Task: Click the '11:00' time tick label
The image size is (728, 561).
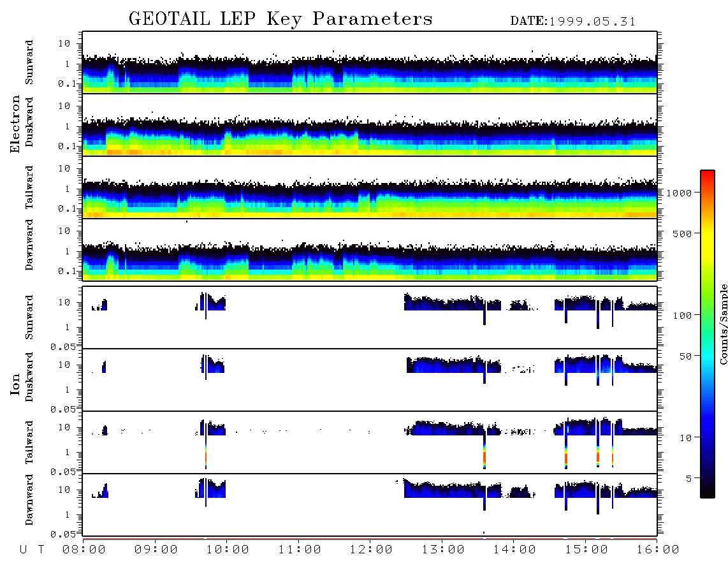Action: (x=300, y=550)
